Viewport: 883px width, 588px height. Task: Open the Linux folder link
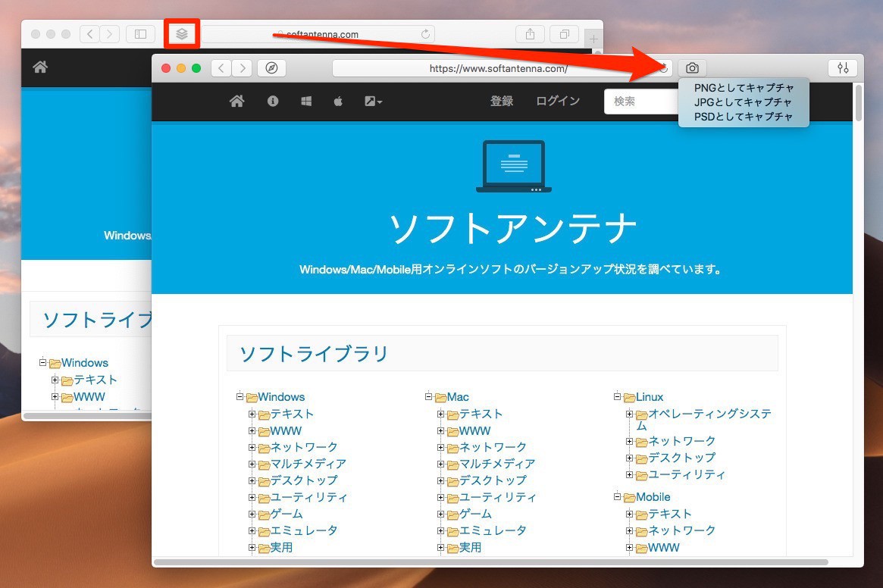[650, 397]
